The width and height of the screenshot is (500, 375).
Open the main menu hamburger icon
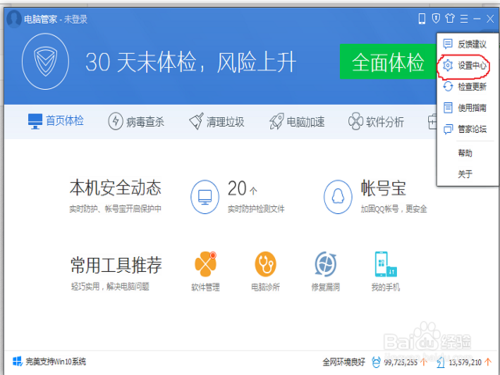464,19
